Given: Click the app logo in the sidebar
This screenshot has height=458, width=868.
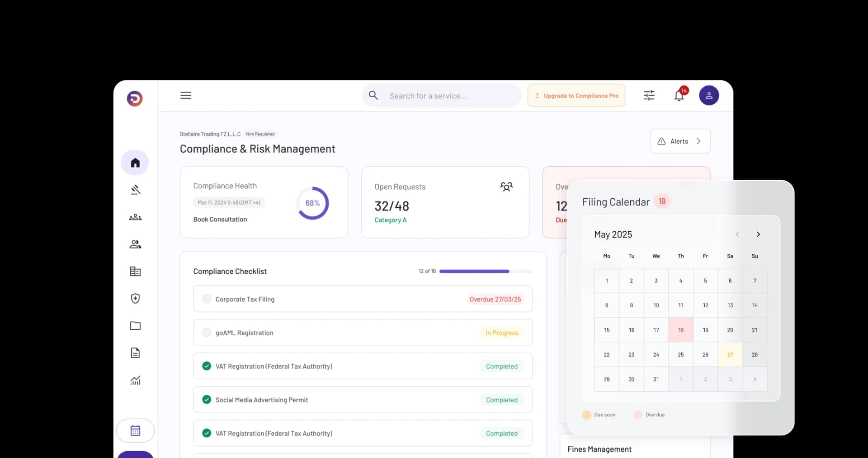Looking at the screenshot, I should [x=135, y=98].
